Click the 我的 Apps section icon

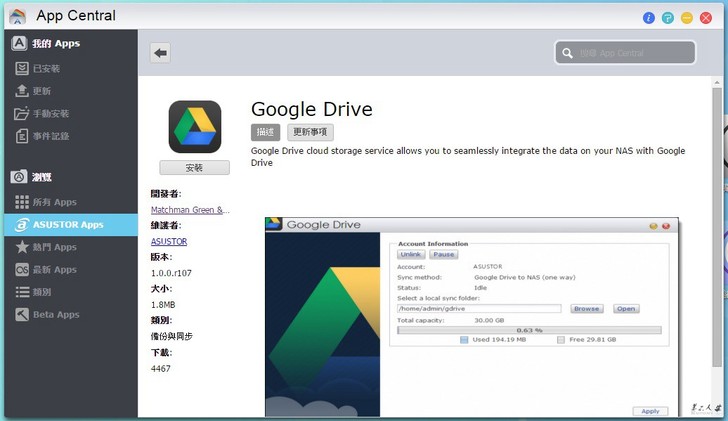click(x=19, y=43)
